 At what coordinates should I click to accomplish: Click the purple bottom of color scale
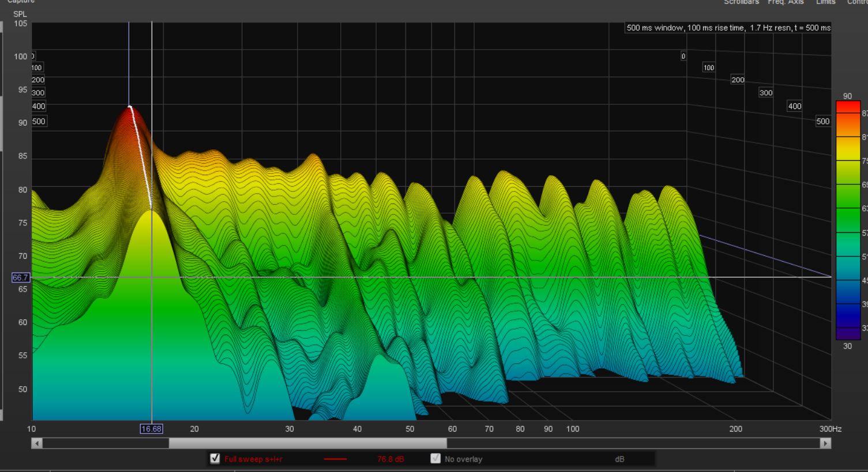(x=847, y=334)
